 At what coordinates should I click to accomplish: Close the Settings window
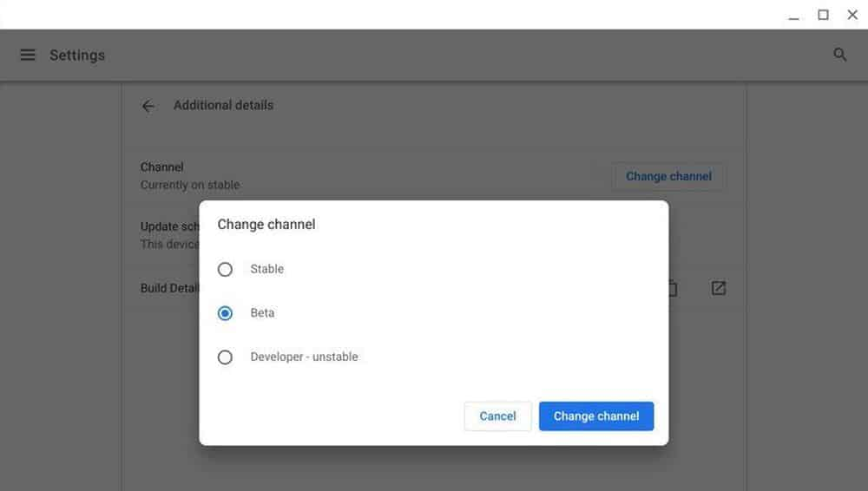pyautogui.click(x=852, y=15)
